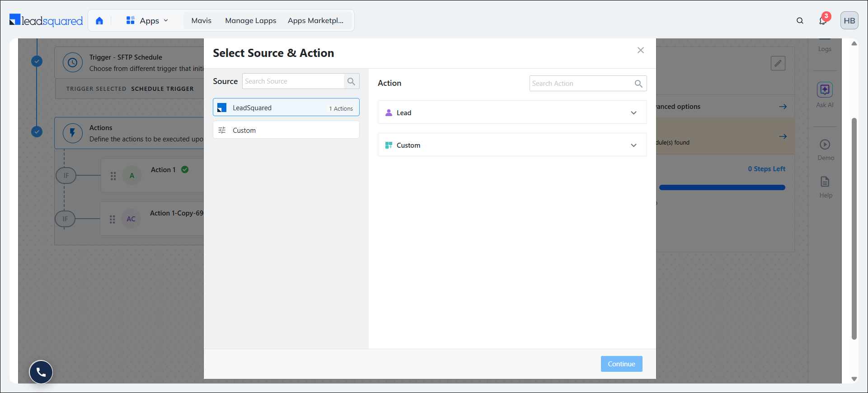This screenshot has height=393, width=868.
Task: Click the advanced options arrow
Action: coord(783,107)
